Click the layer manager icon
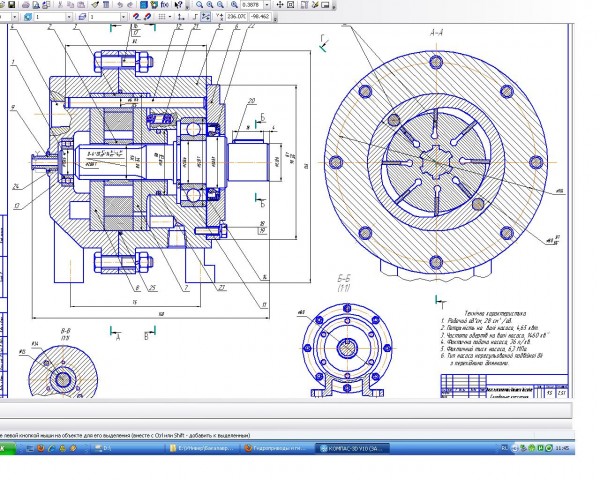Viewport: 600px width, 480px height. click(x=82, y=17)
